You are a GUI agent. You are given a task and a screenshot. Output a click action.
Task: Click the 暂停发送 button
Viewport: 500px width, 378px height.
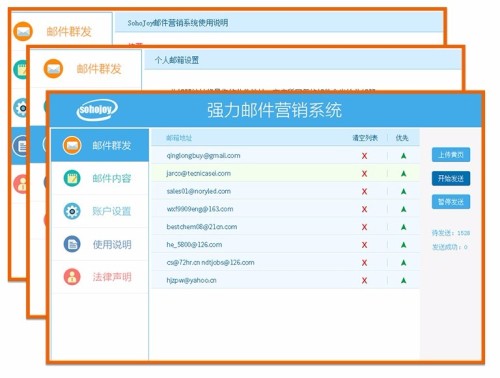click(x=451, y=202)
